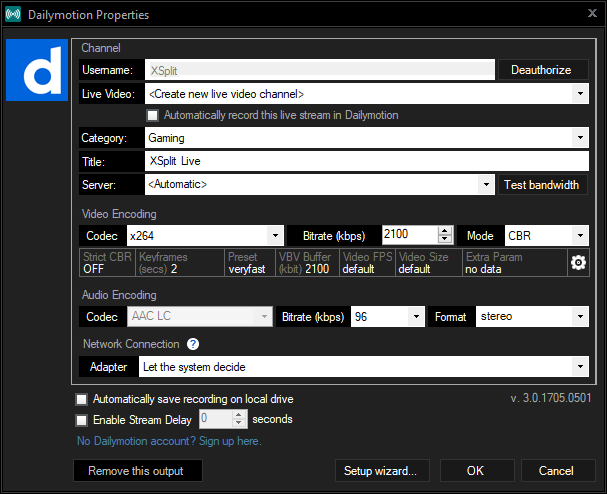Screen dimensions: 607x494
Task: Click the Title field containing XSplit Live
Action: [x=367, y=161]
